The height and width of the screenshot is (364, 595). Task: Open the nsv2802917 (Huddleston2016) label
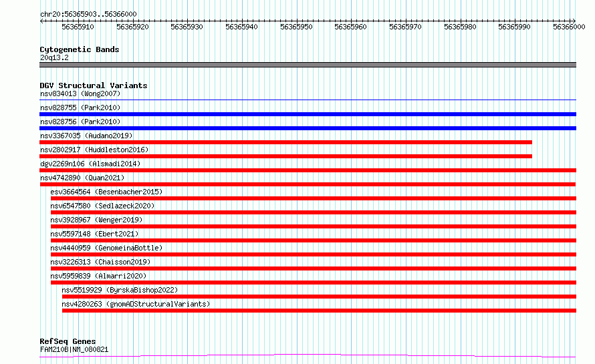[x=94, y=150]
